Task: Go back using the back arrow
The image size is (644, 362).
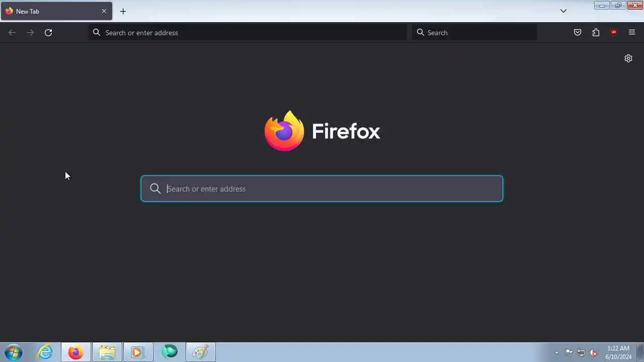Action: tap(12, 33)
